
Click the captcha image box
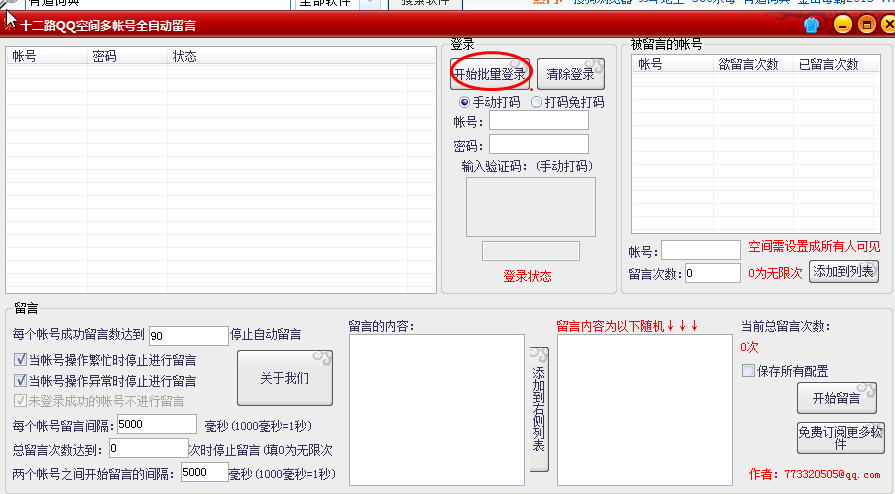(530, 207)
